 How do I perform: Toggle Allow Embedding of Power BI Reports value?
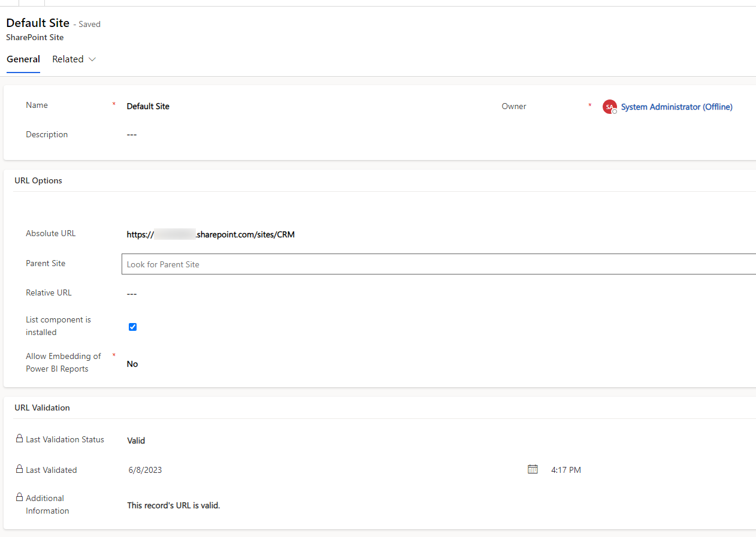point(132,364)
